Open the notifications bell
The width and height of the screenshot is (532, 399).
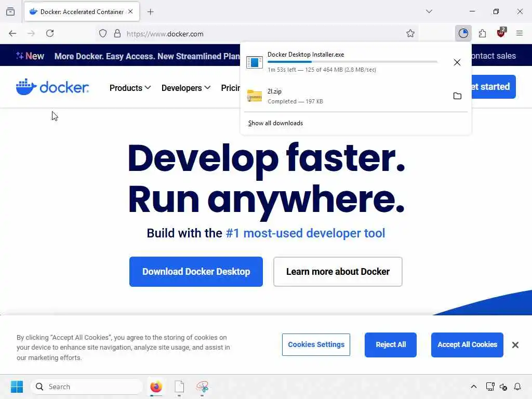(x=517, y=387)
